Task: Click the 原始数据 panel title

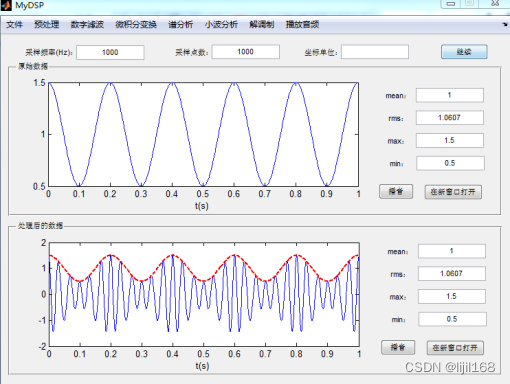Action: [x=33, y=66]
